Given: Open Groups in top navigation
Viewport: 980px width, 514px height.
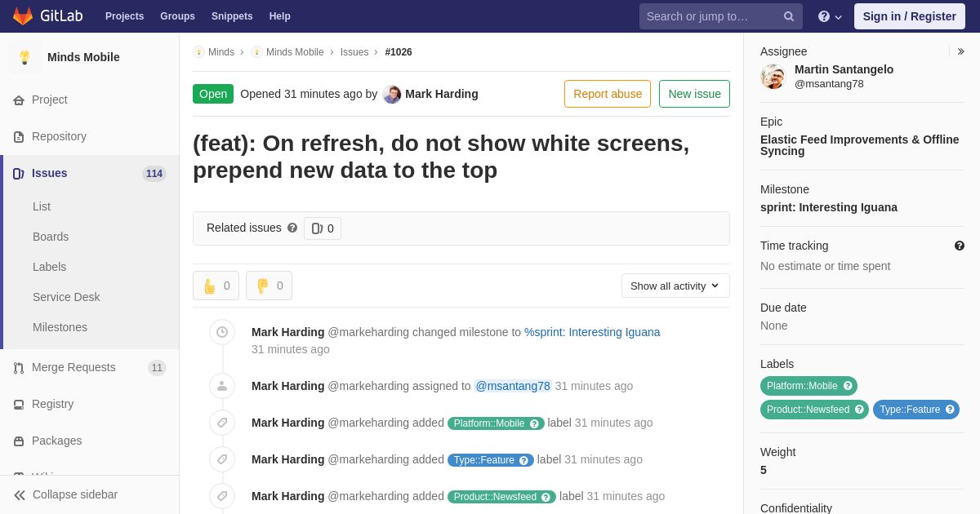Looking at the screenshot, I should pos(177,16).
